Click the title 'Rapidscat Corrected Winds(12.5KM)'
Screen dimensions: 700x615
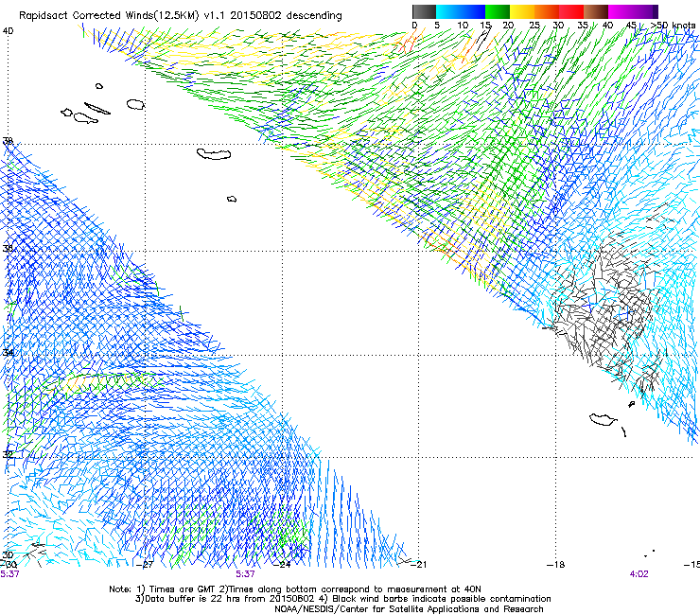pyautogui.click(x=109, y=15)
